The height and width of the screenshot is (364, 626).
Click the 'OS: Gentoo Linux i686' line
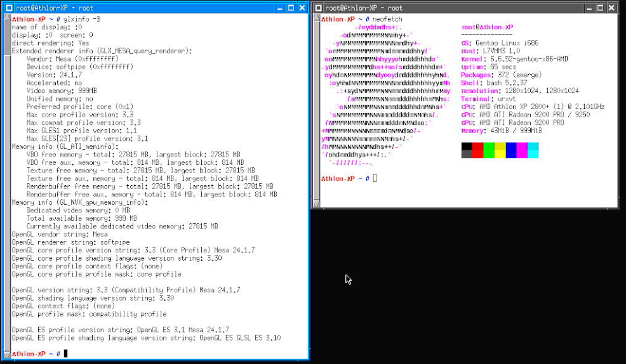point(500,43)
